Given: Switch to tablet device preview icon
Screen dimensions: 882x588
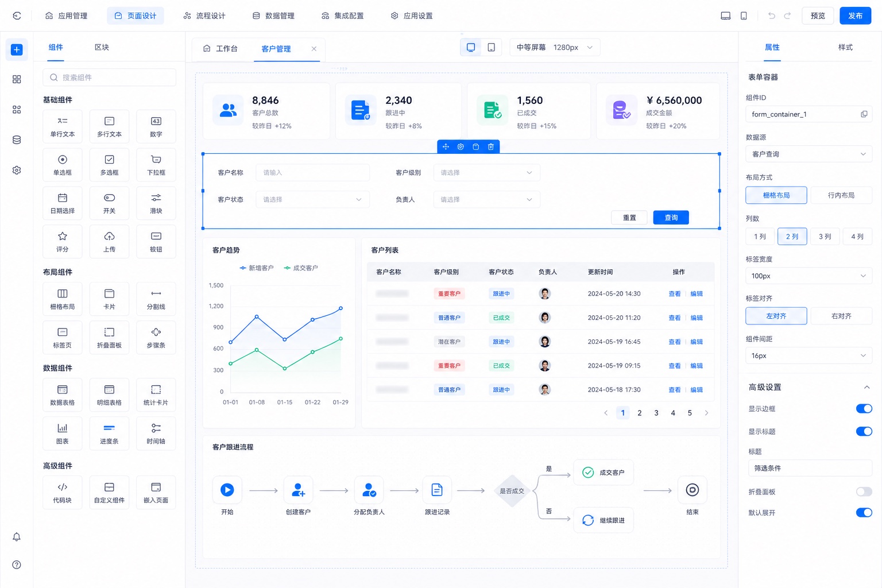Looking at the screenshot, I should (x=492, y=47).
